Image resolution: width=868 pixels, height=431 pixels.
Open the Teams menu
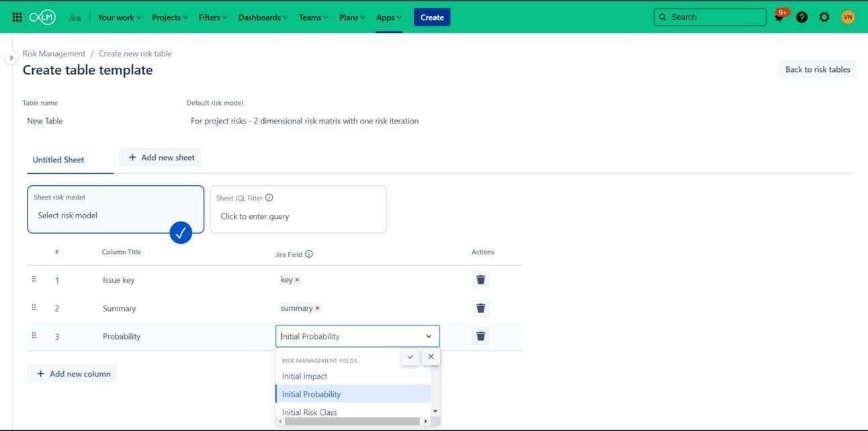314,17
